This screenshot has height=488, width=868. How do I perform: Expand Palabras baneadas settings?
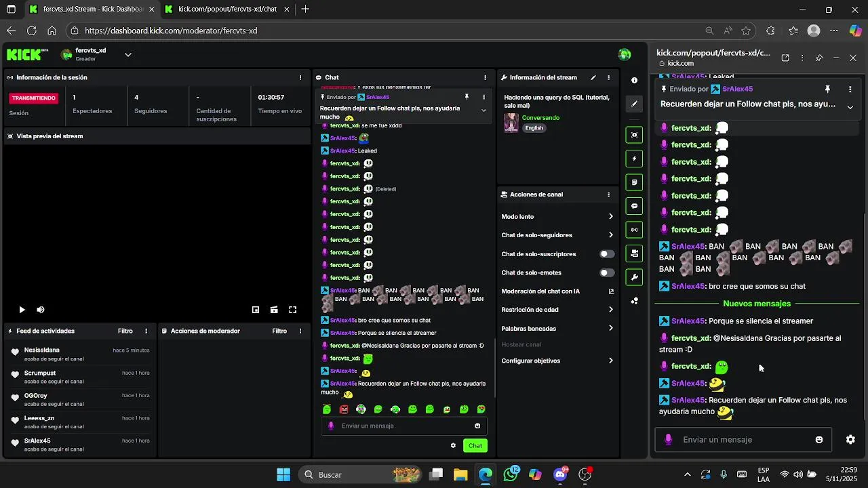click(x=557, y=329)
